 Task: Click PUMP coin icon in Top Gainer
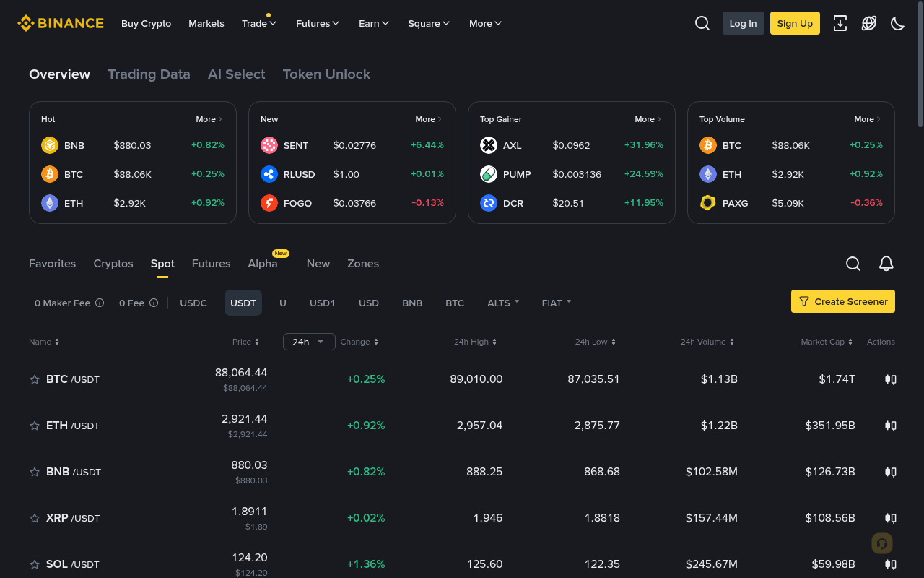489,174
